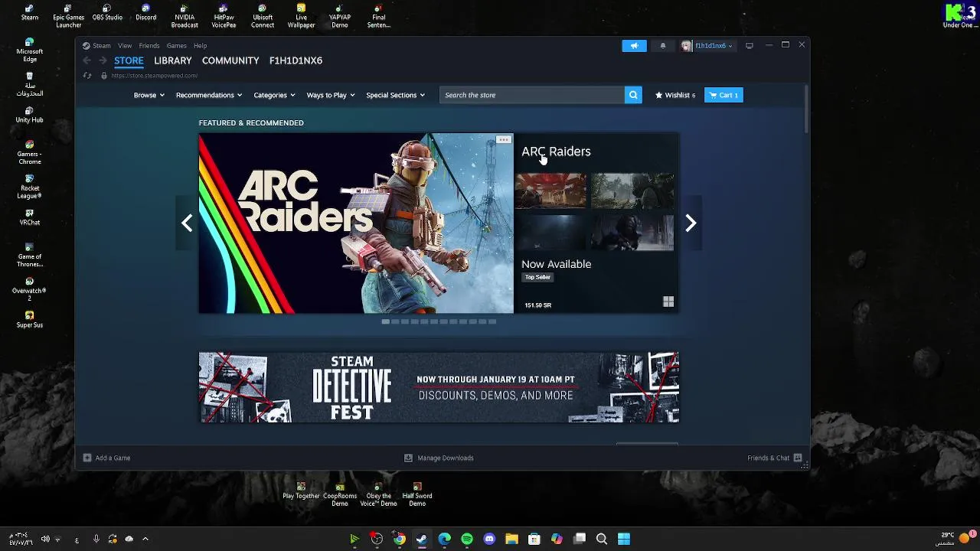Screen dimensions: 980x551
Task: Open the Rocket League desktop shortcut
Action: (x=29, y=187)
